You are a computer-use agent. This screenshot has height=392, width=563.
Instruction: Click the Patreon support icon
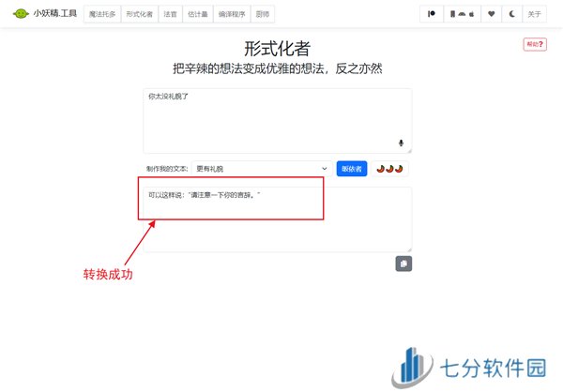432,14
